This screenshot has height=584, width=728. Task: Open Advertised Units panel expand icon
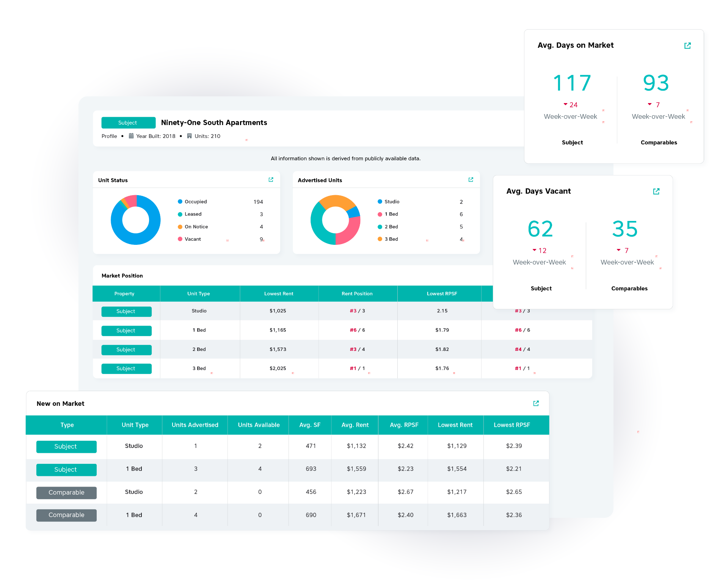click(471, 180)
